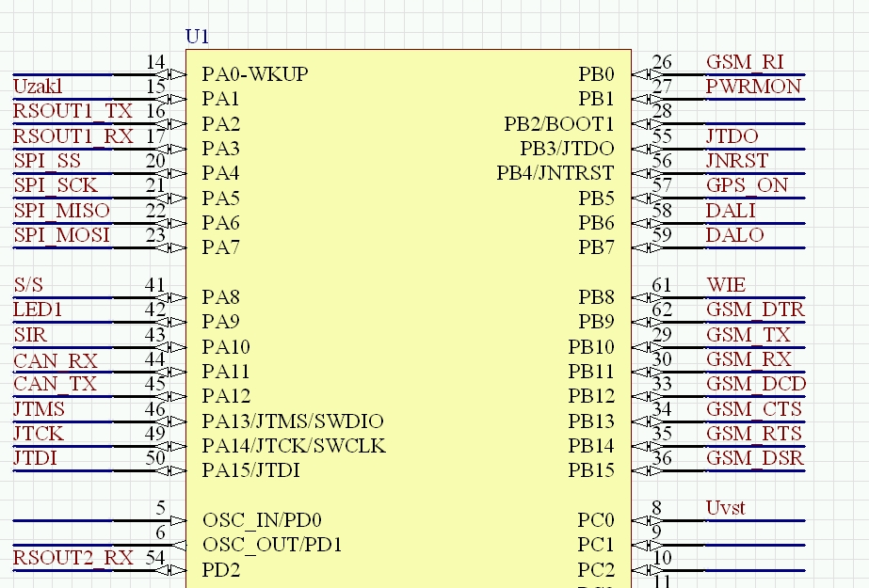Select the PA8 pin name

[220, 297]
